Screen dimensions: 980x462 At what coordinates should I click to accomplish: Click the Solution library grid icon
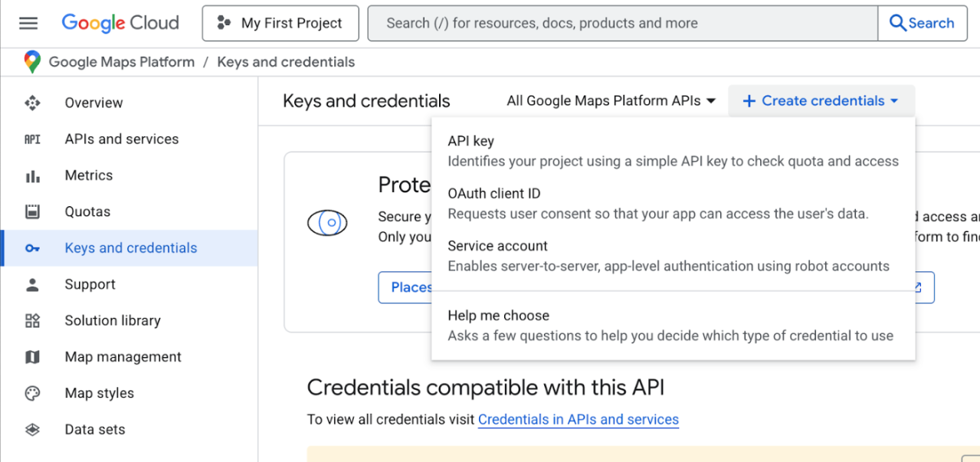click(x=32, y=320)
